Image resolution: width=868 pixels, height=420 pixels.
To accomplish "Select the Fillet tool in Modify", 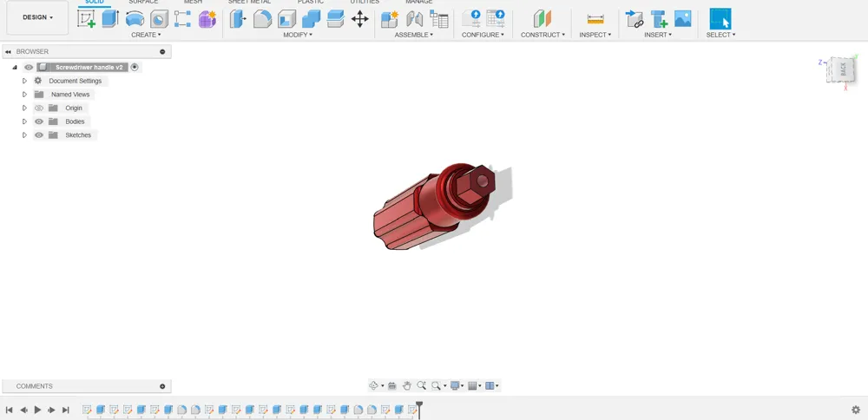I will 262,19.
